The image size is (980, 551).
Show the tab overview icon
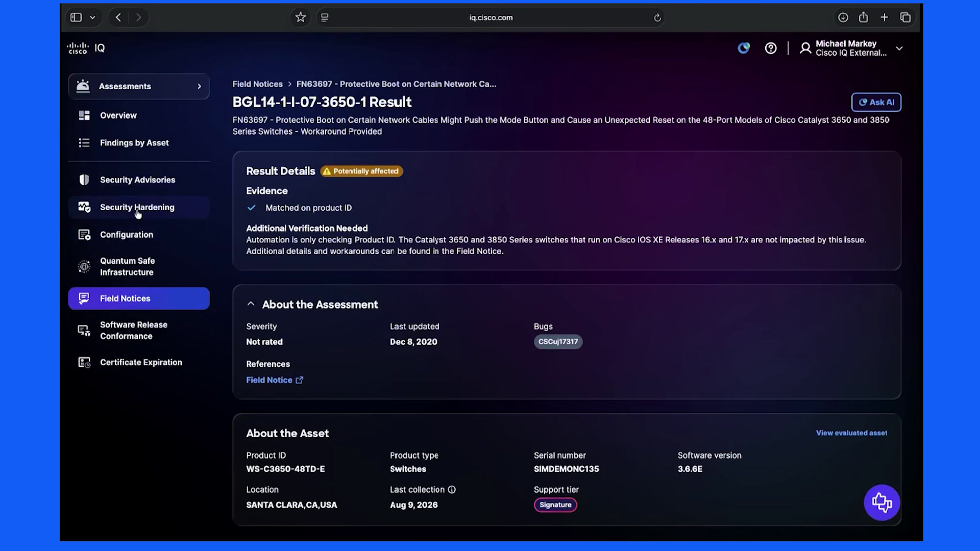(x=905, y=17)
